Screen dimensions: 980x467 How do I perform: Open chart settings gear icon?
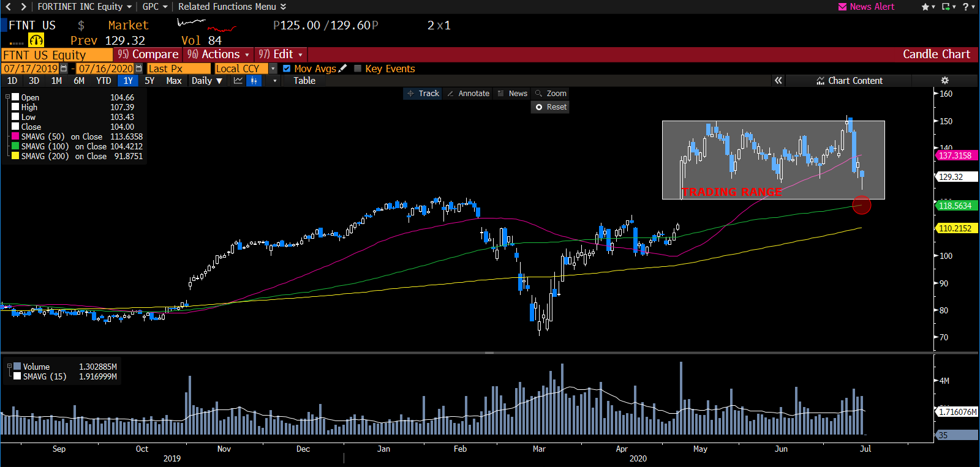click(x=944, y=81)
